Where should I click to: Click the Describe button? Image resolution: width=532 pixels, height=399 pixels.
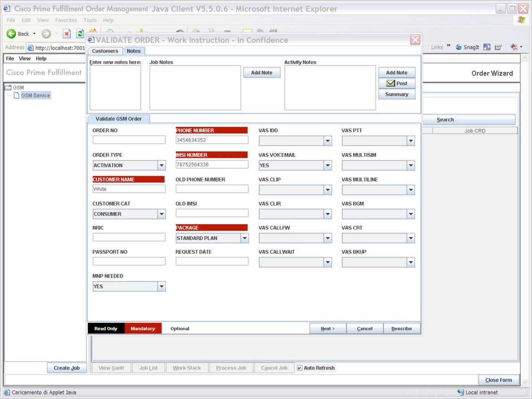point(401,328)
